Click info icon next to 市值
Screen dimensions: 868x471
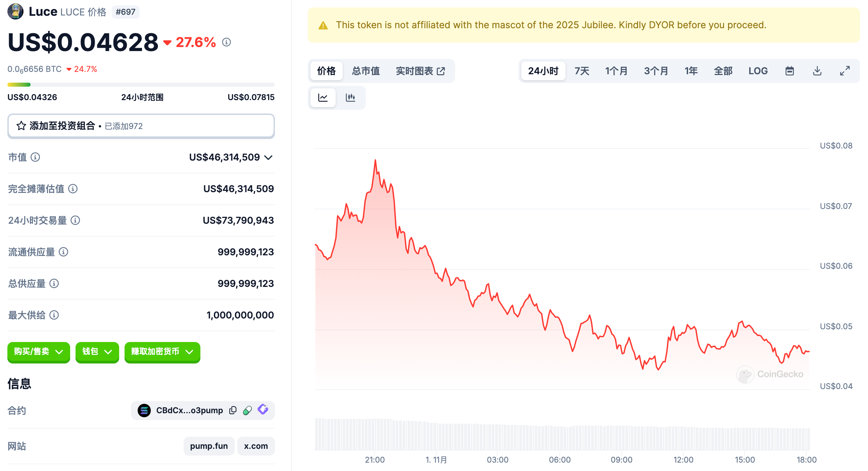[x=35, y=157]
